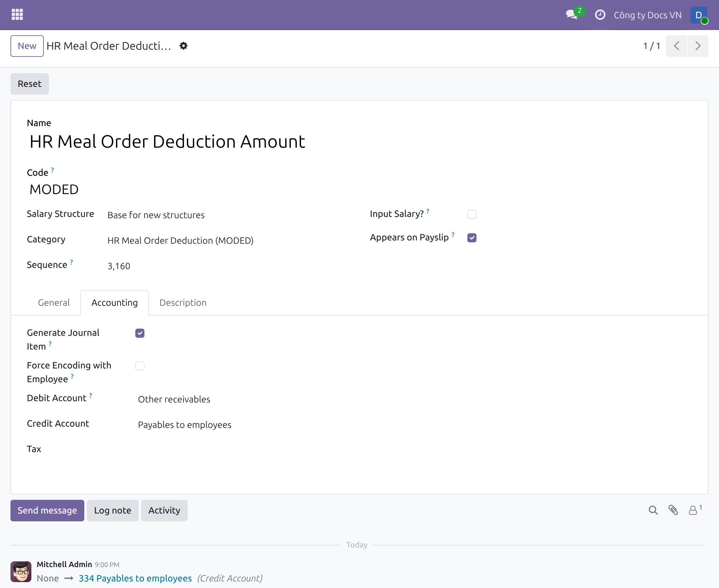Click Send message button

[x=47, y=511]
